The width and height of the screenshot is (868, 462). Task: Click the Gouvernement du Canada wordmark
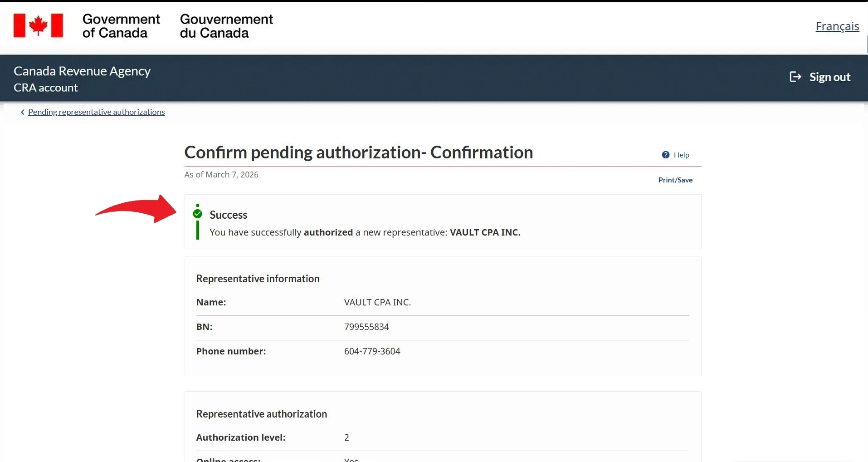coord(226,26)
